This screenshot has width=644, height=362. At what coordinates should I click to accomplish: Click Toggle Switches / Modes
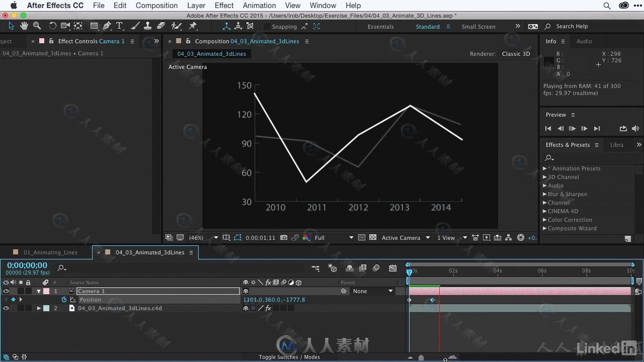(x=289, y=357)
